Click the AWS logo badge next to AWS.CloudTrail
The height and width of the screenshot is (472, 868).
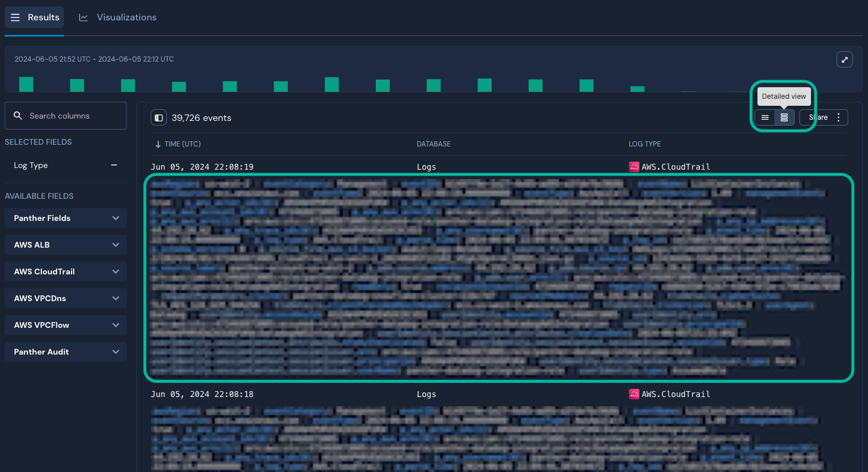(x=634, y=167)
